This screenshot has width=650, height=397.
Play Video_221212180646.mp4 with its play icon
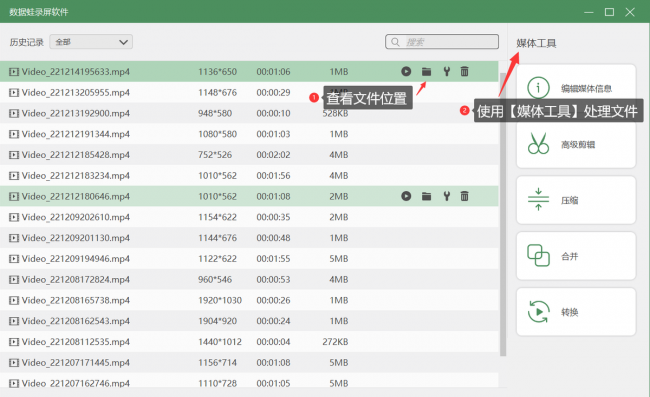[x=406, y=196]
